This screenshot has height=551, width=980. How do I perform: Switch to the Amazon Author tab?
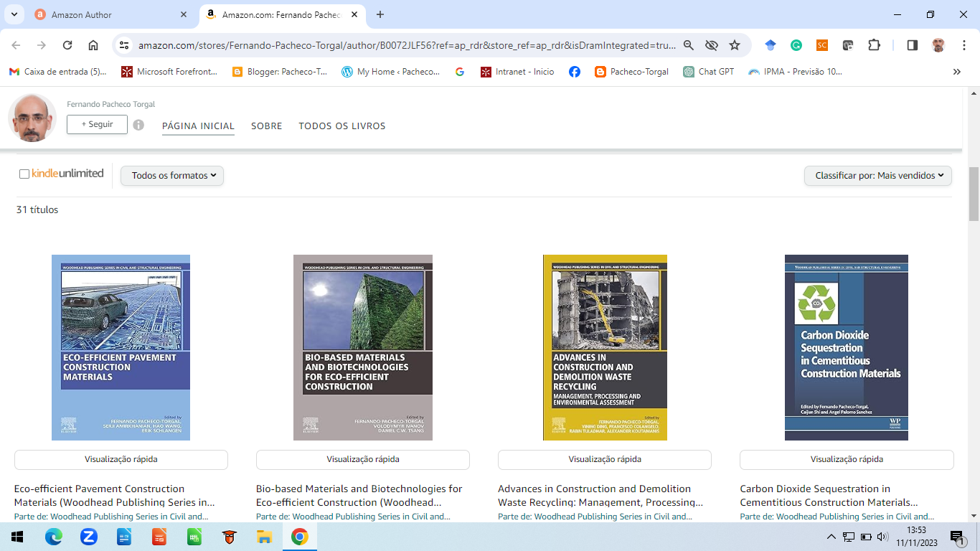tap(111, 14)
